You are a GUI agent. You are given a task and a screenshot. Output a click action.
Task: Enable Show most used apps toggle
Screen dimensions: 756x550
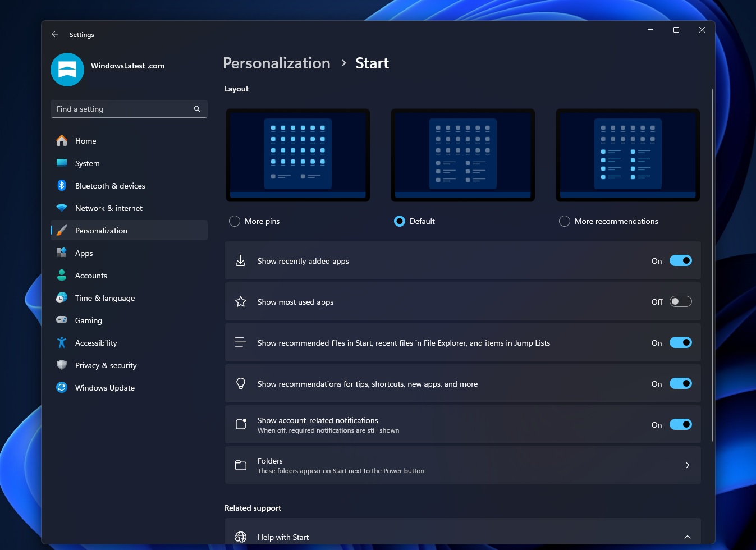click(681, 301)
